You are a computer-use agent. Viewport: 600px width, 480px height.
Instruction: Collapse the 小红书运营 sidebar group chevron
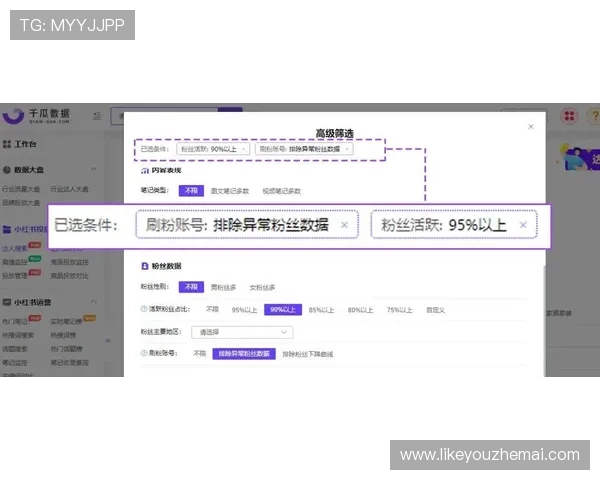(x=94, y=302)
